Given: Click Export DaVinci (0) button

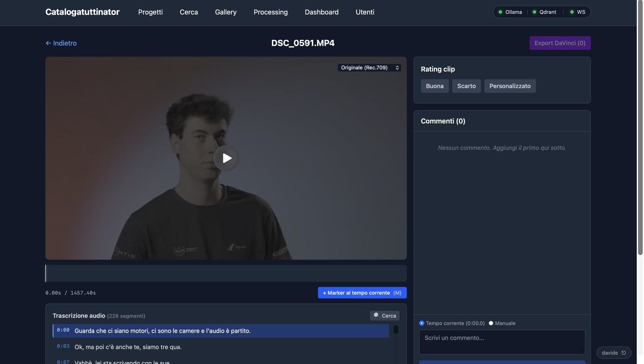Looking at the screenshot, I should (x=560, y=43).
